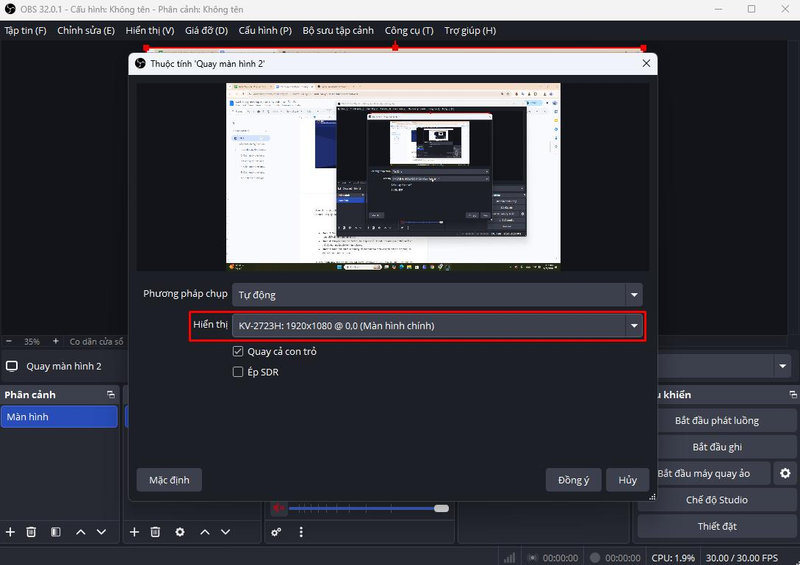This screenshot has width=800, height=565.
Task: Click Bắt đầu máy quay ảo button
Action: point(704,473)
